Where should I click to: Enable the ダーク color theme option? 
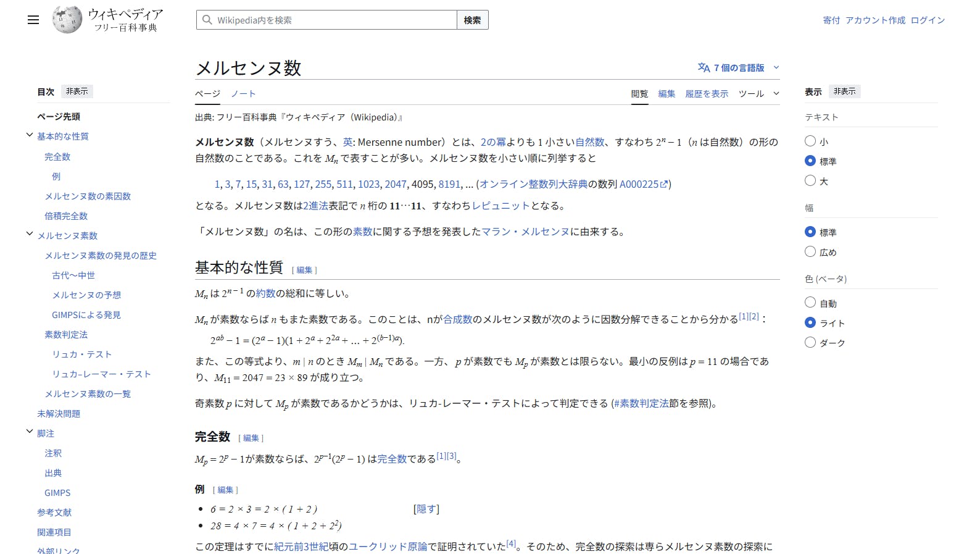[x=810, y=342]
